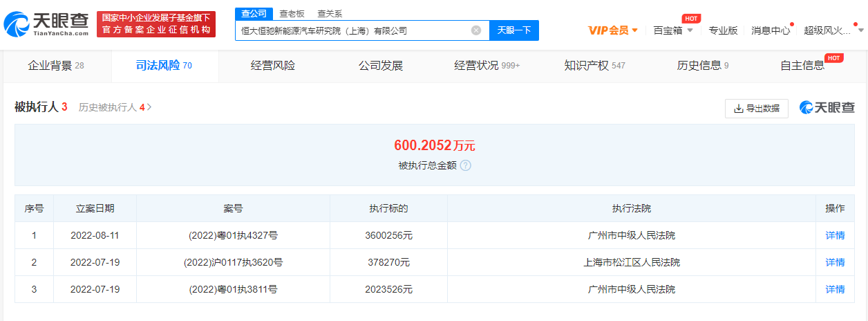Click the 立案日期 column header
This screenshot has height=321, width=868.
(x=95, y=208)
